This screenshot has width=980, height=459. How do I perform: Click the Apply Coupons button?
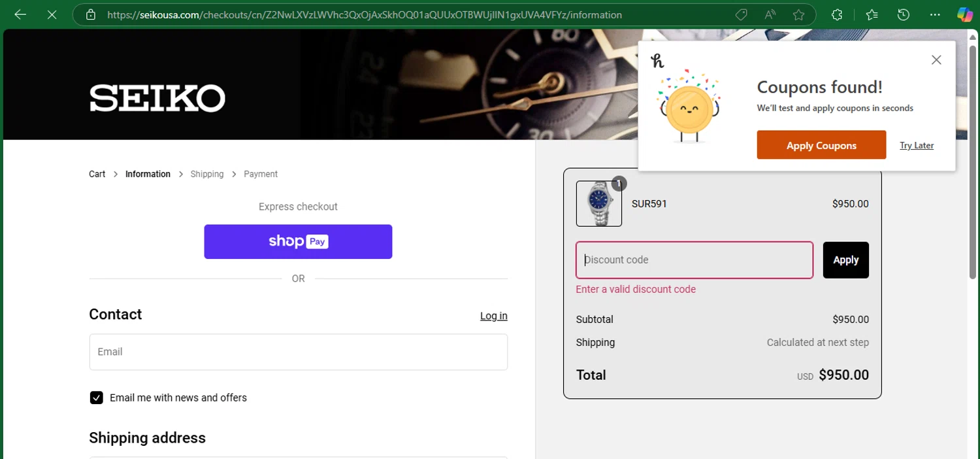point(821,145)
